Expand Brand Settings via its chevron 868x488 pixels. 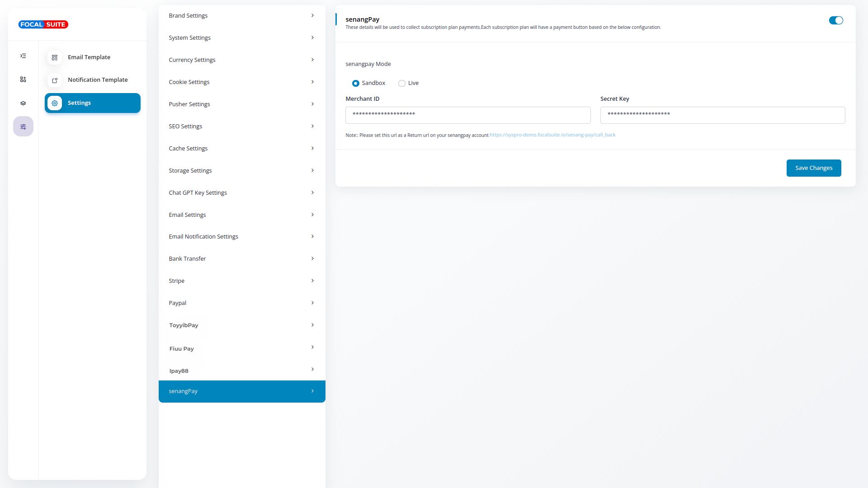point(312,15)
